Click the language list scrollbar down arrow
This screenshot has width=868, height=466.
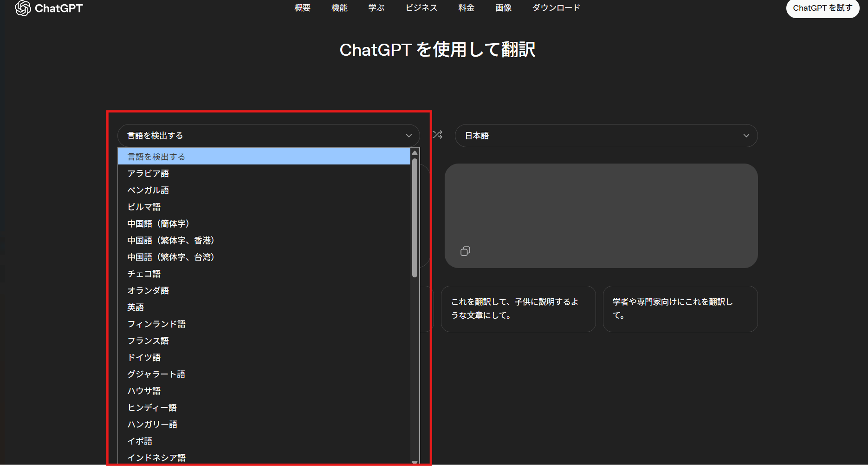click(415, 462)
